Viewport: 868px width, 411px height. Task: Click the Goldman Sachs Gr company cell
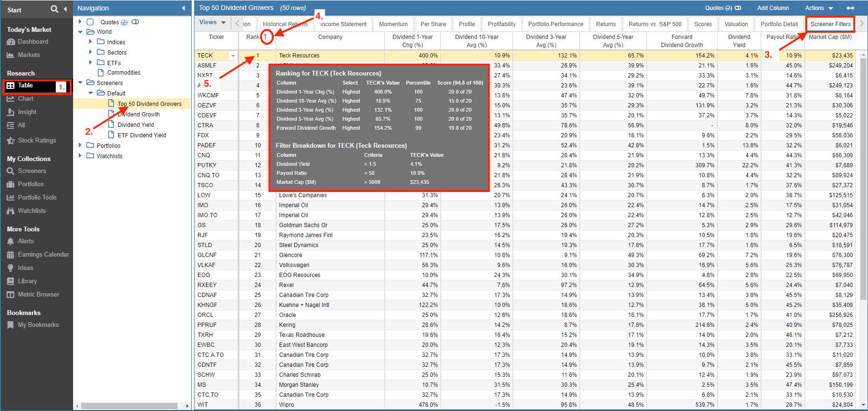330,225
